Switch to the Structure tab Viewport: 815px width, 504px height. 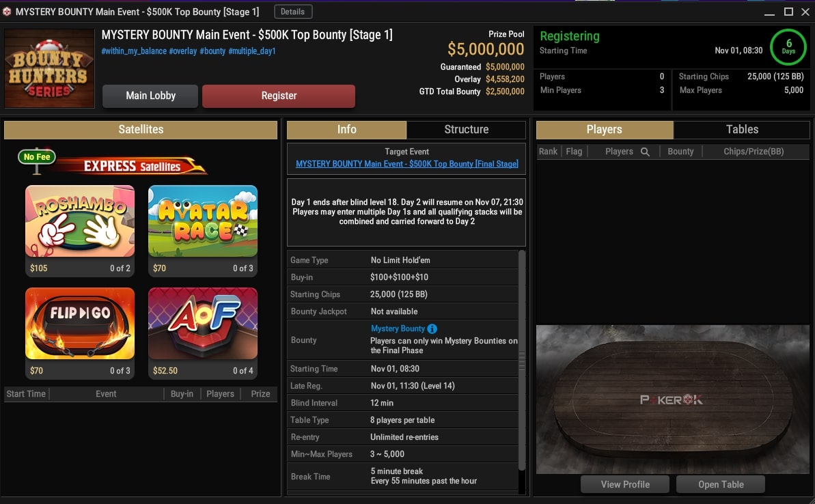(x=466, y=129)
